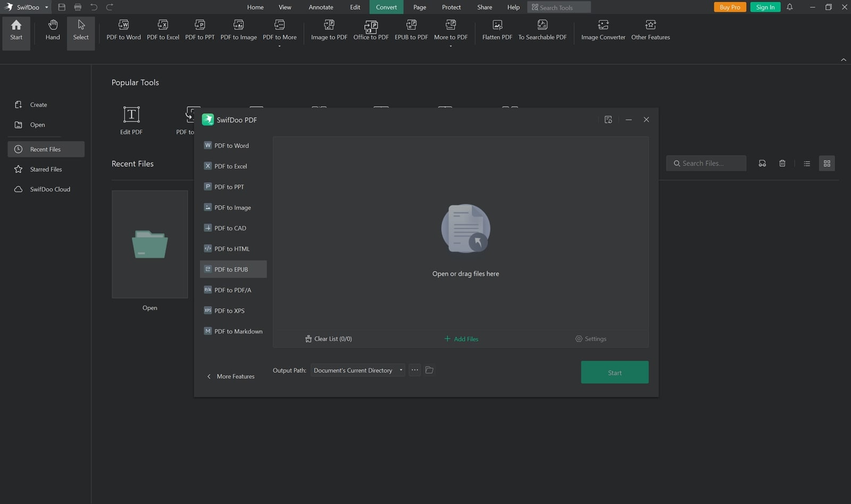Select PDF to EPUB in dialog
This screenshot has width=851, height=504.
(x=233, y=270)
